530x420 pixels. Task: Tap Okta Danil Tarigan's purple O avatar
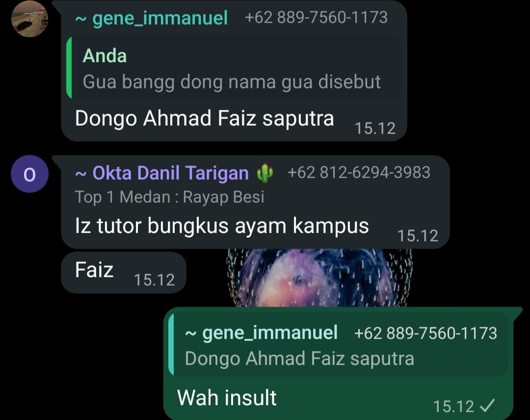click(x=30, y=174)
